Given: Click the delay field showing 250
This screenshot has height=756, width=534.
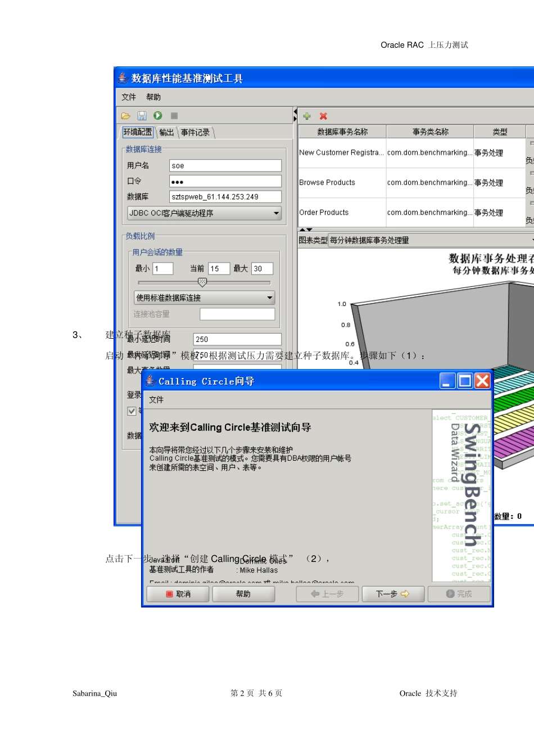Looking at the screenshot, I should coord(237,339).
